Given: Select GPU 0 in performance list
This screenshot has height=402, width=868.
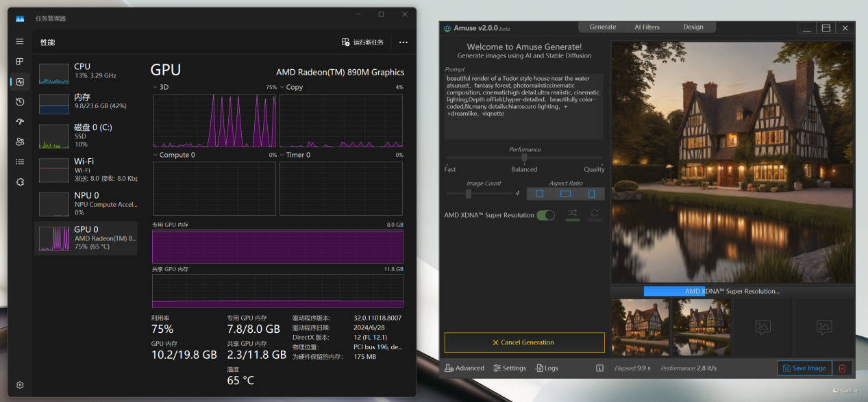Looking at the screenshot, I should coord(86,238).
